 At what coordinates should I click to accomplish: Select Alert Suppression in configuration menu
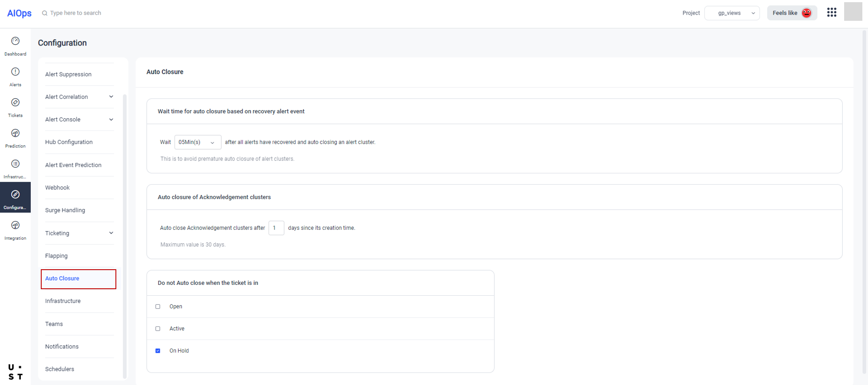[68, 74]
